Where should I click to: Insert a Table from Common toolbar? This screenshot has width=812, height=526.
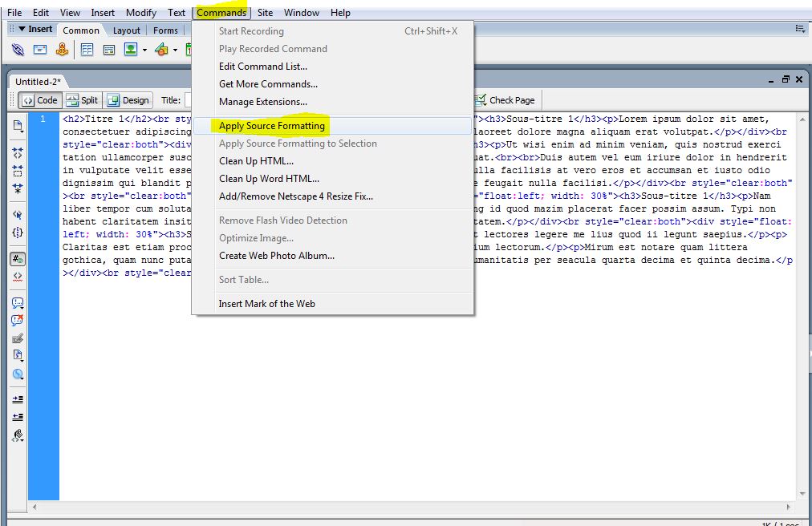(87, 50)
